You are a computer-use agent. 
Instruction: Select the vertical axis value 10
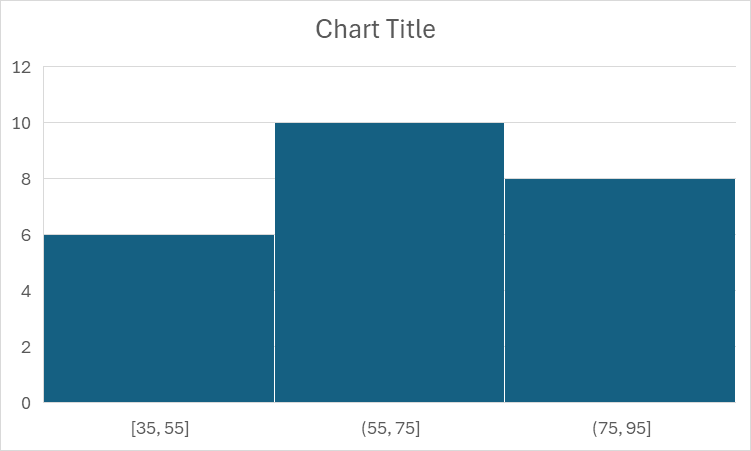22,123
